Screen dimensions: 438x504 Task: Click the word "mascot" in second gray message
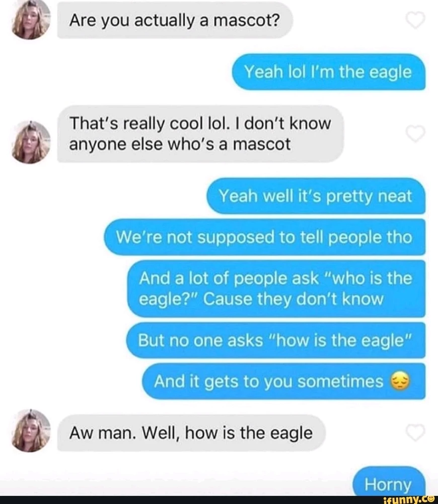pos(261,144)
